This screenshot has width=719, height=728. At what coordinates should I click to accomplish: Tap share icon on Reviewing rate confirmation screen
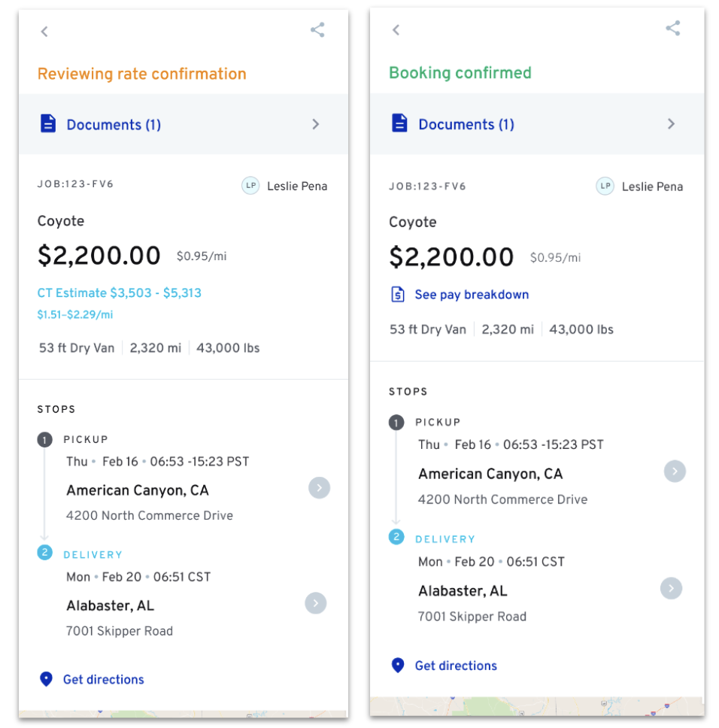[x=317, y=30]
